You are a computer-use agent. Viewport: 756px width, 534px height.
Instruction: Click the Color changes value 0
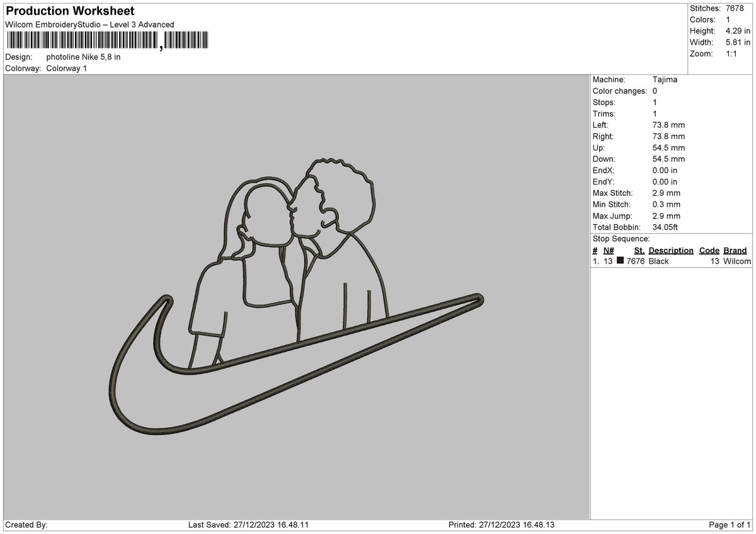(x=655, y=91)
